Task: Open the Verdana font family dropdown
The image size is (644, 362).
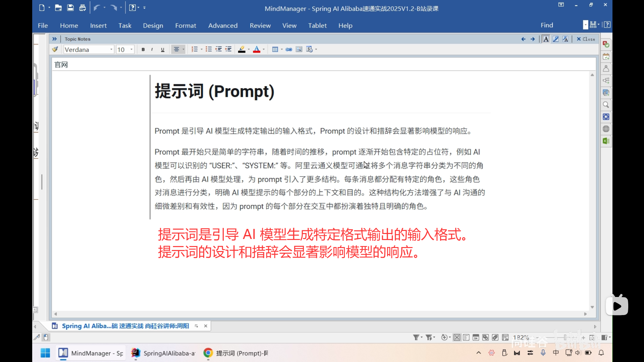Action: click(111, 49)
